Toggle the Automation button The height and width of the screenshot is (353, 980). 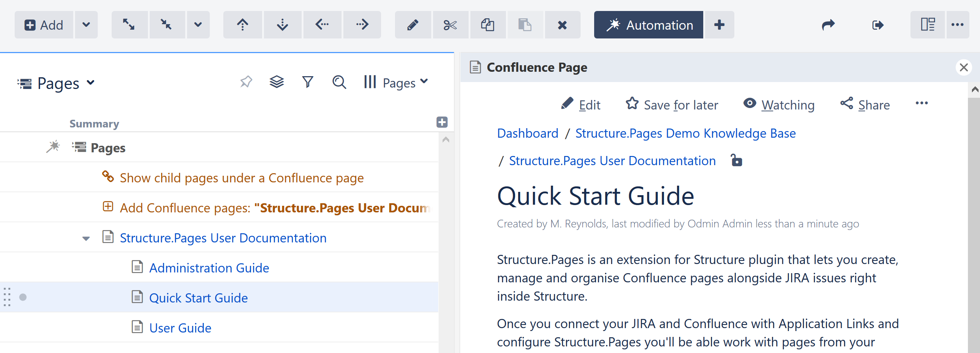[x=649, y=25]
